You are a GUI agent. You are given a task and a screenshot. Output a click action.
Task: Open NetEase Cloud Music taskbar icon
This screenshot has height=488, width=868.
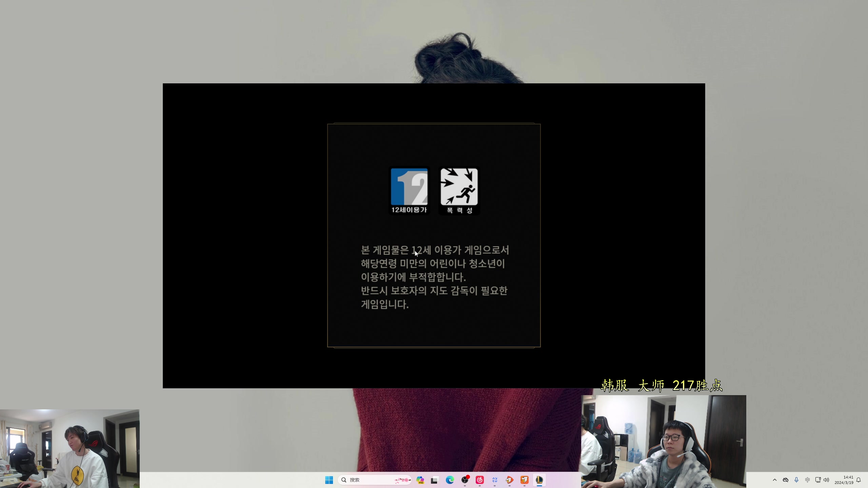click(x=480, y=480)
